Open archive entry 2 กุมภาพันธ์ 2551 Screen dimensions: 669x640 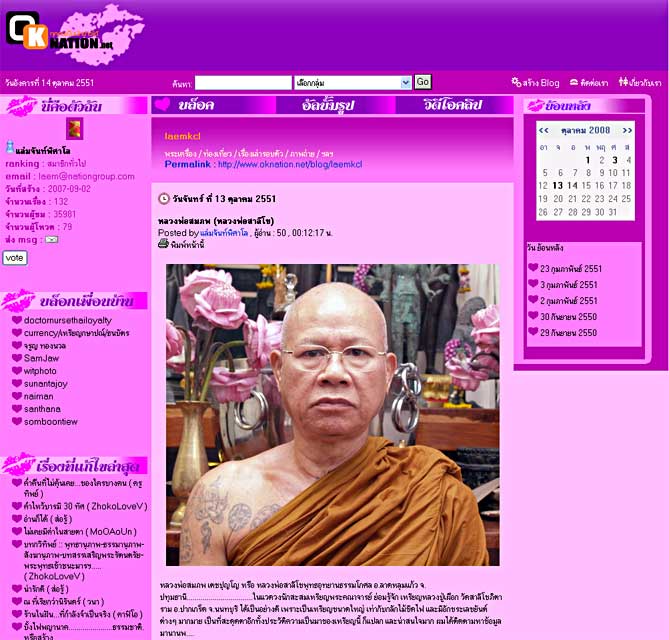click(x=569, y=301)
